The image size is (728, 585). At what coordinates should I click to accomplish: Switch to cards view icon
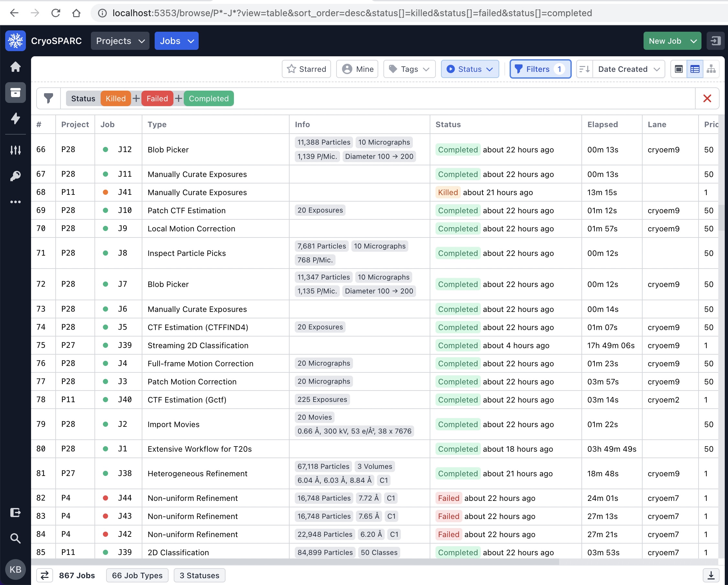[679, 69]
